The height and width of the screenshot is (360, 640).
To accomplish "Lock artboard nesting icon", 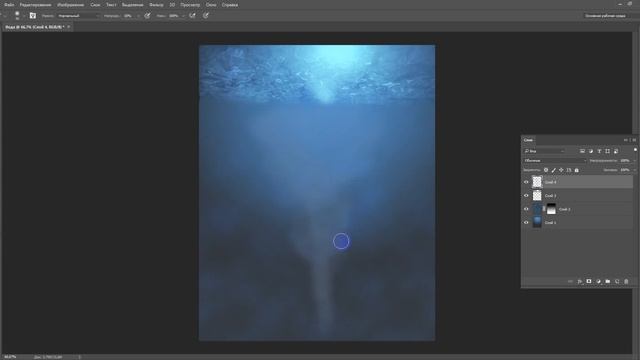I will point(569,170).
